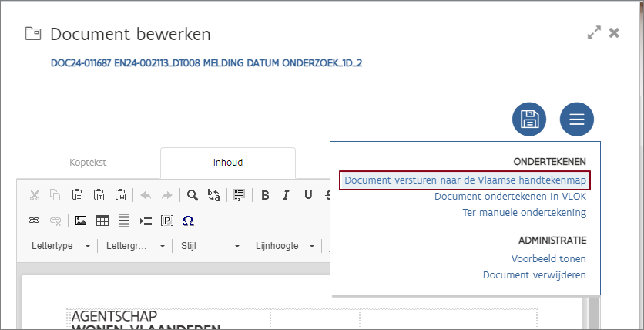Click the paste clipboard icon
Screen dimensions: 644x330
[x=77, y=195]
